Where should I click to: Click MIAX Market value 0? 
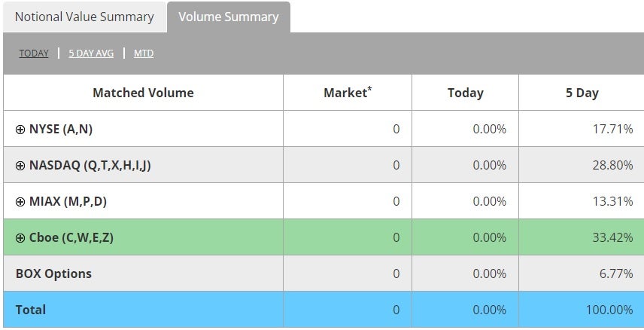click(396, 202)
